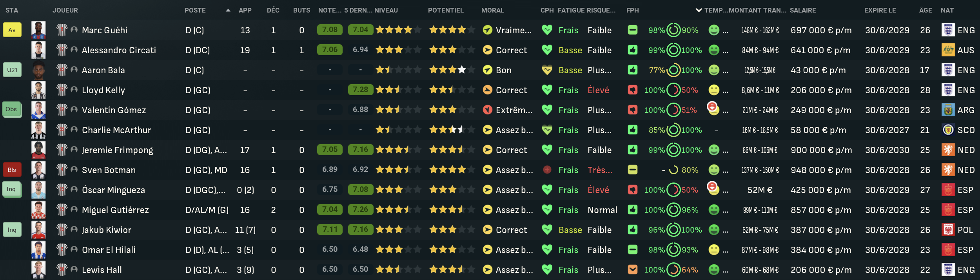
Task: Click the match sharpness ring in Jakub Kiwior's row
Action: click(673, 230)
